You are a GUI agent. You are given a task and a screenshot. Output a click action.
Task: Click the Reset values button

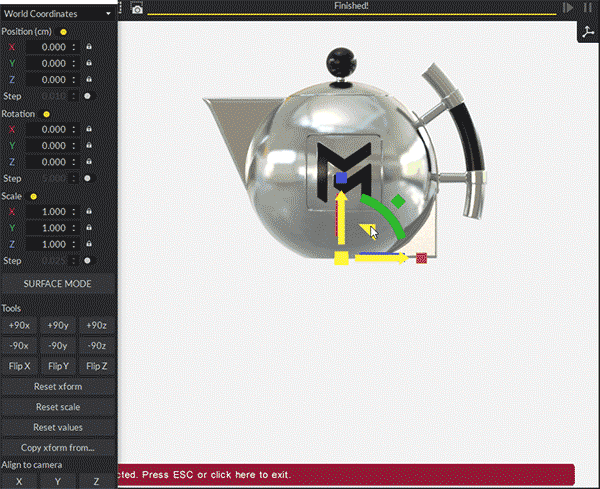click(58, 427)
